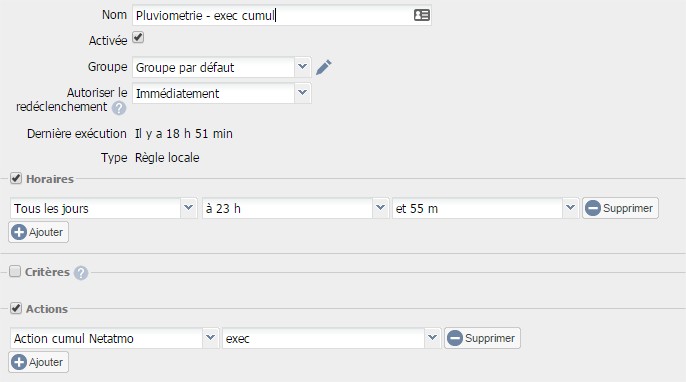Viewport: 686px width, 382px height.
Task: Show help tooltip beside Critères
Action: 80,273
